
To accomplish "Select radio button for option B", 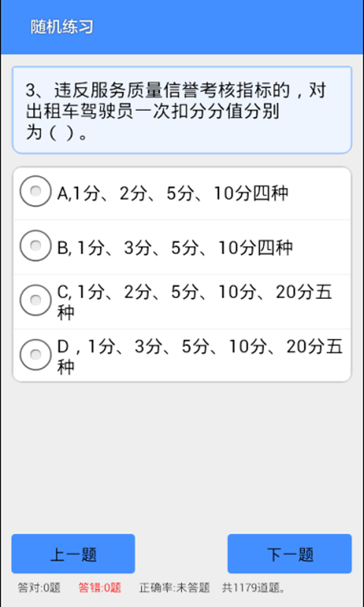I will (x=35, y=246).
